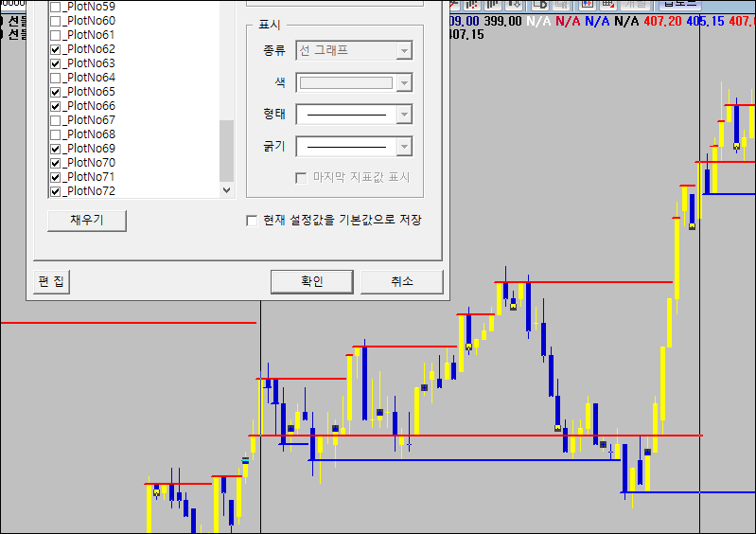Image resolution: width=756 pixels, height=534 pixels.
Task: Toggle off the _PlotNo72 checkbox
Action: (x=55, y=191)
